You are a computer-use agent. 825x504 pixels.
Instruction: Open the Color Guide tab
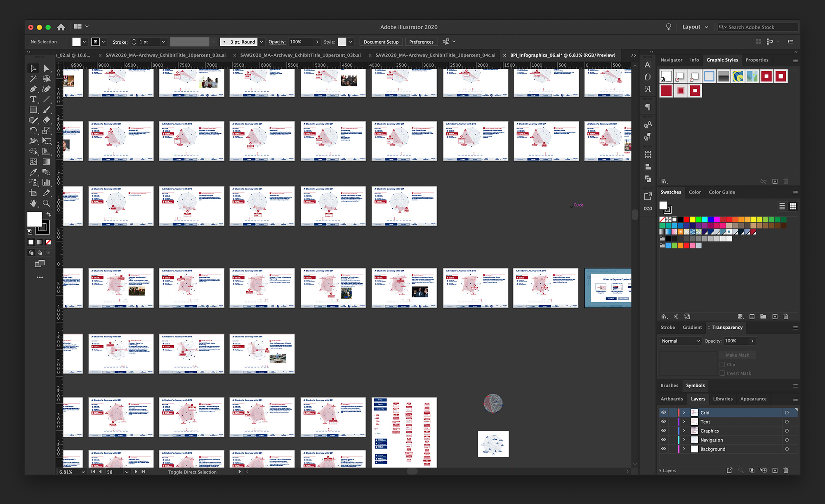coord(721,192)
